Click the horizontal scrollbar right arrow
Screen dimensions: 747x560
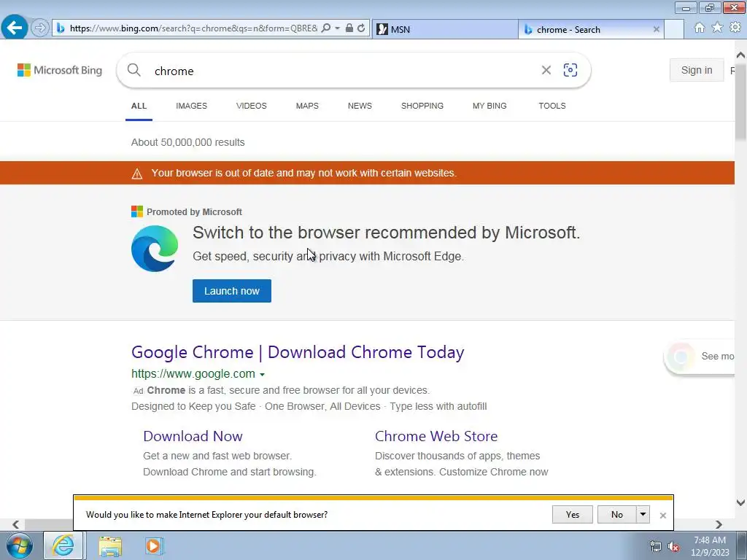click(x=719, y=525)
